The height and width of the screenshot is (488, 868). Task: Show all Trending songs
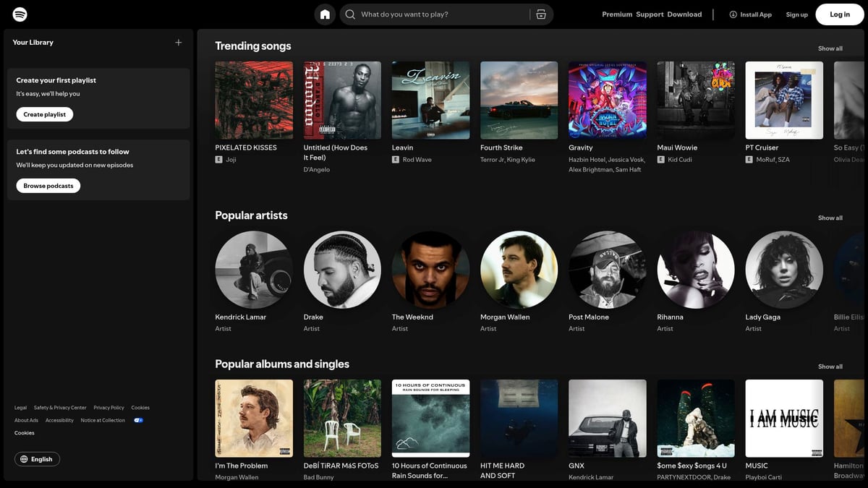click(x=830, y=48)
